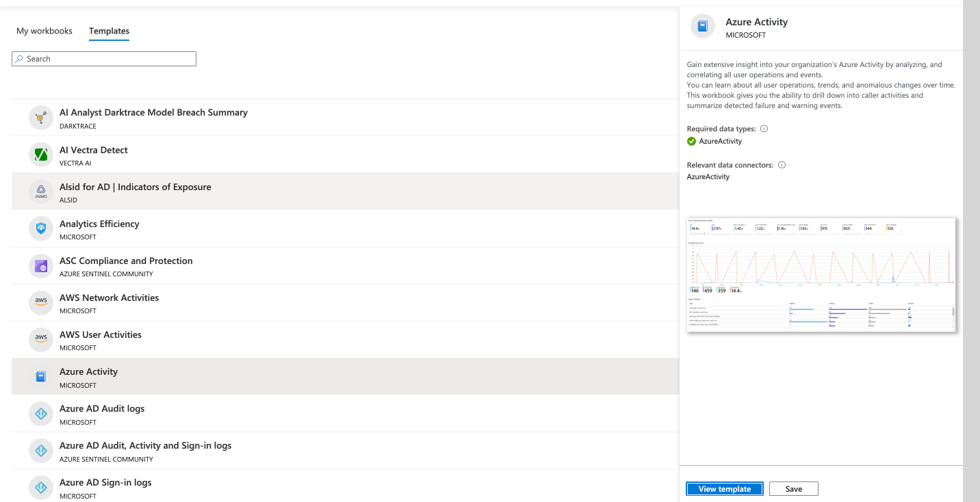
Task: Choose ASC Compliance and Protection template title
Action: tap(126, 261)
